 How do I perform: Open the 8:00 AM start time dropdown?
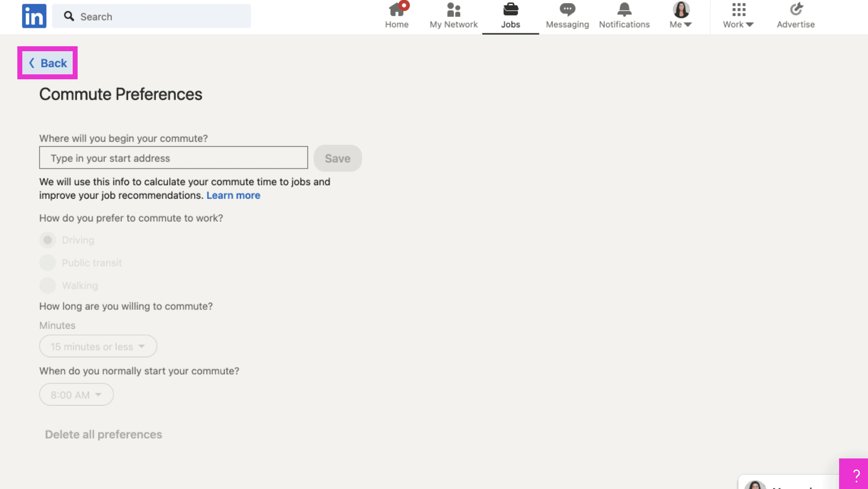(x=76, y=394)
